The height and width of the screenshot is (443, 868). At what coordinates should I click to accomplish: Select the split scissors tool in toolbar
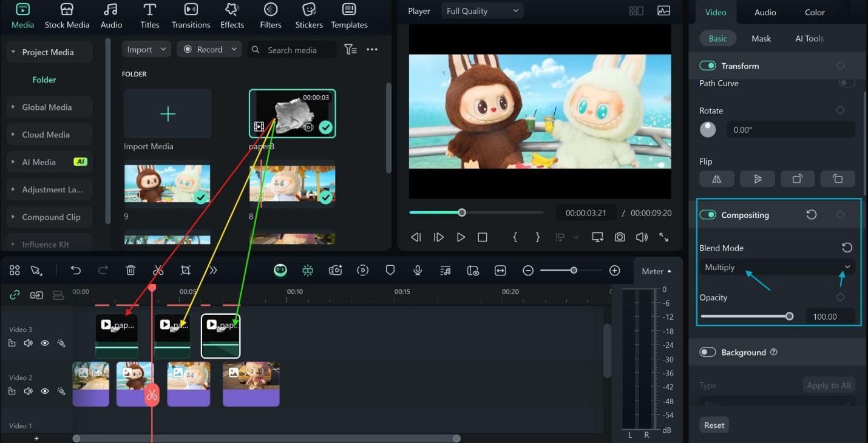point(158,271)
